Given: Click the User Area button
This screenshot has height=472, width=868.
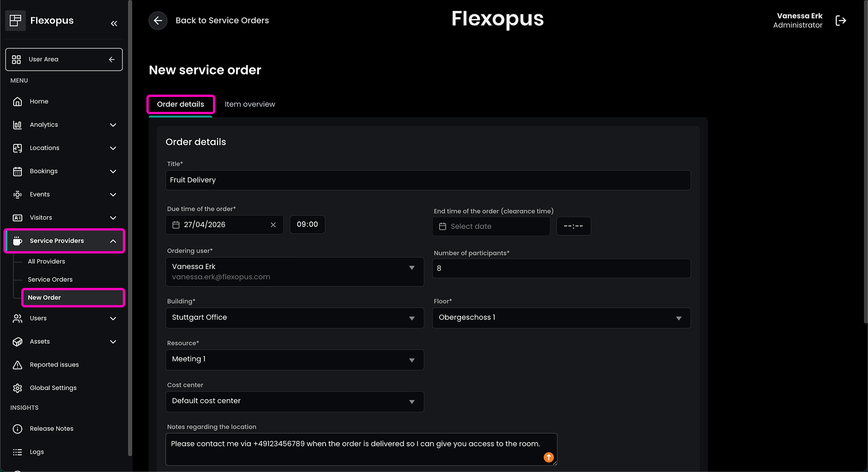Looking at the screenshot, I should [64, 60].
